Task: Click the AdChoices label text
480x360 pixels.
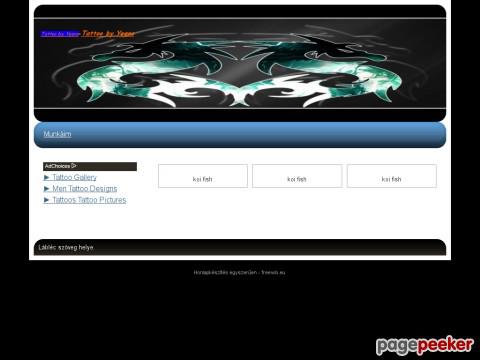Action: click(57, 166)
